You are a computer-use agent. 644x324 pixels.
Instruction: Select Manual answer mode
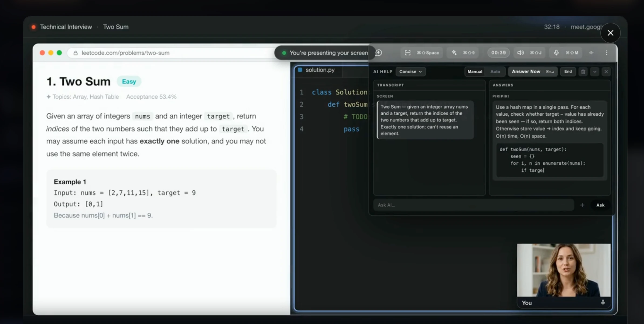(x=475, y=72)
